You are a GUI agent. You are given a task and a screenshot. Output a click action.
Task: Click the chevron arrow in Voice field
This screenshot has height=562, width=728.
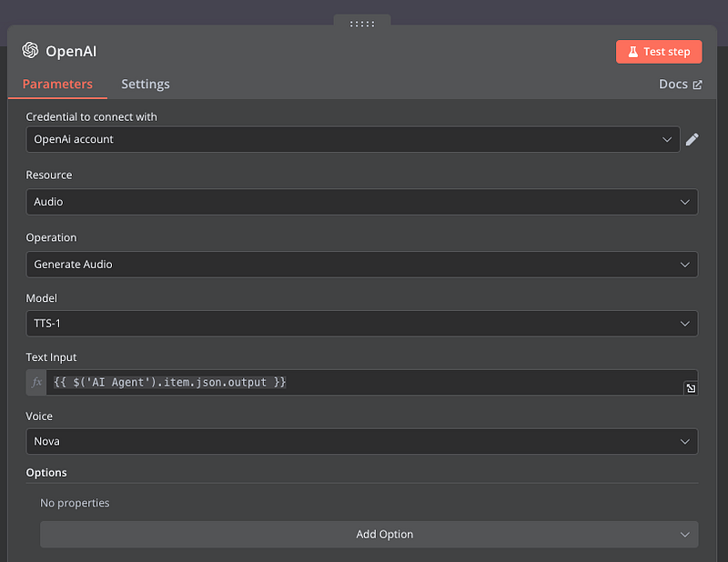pyautogui.click(x=685, y=442)
